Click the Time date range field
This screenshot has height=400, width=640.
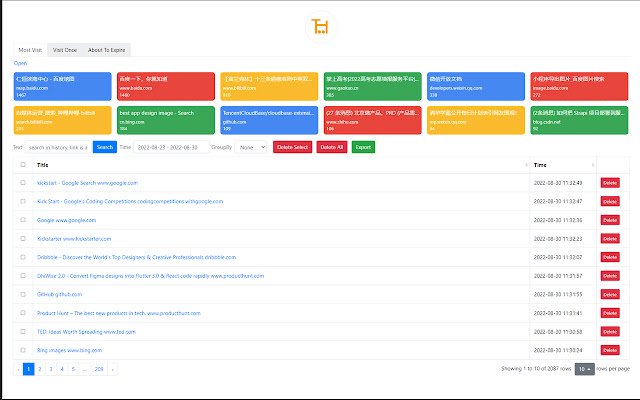pos(171,147)
